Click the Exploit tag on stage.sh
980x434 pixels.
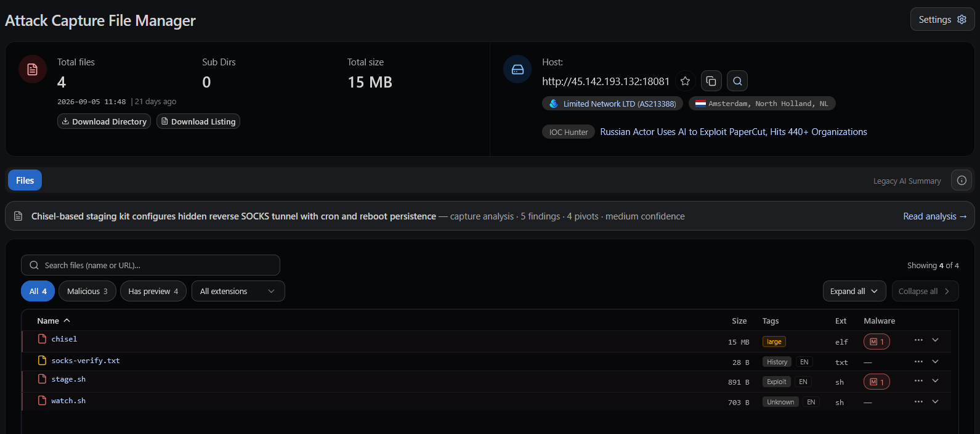[x=776, y=382]
